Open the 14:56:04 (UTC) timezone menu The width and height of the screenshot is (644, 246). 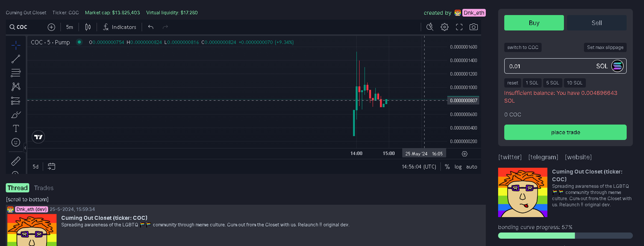point(419,167)
